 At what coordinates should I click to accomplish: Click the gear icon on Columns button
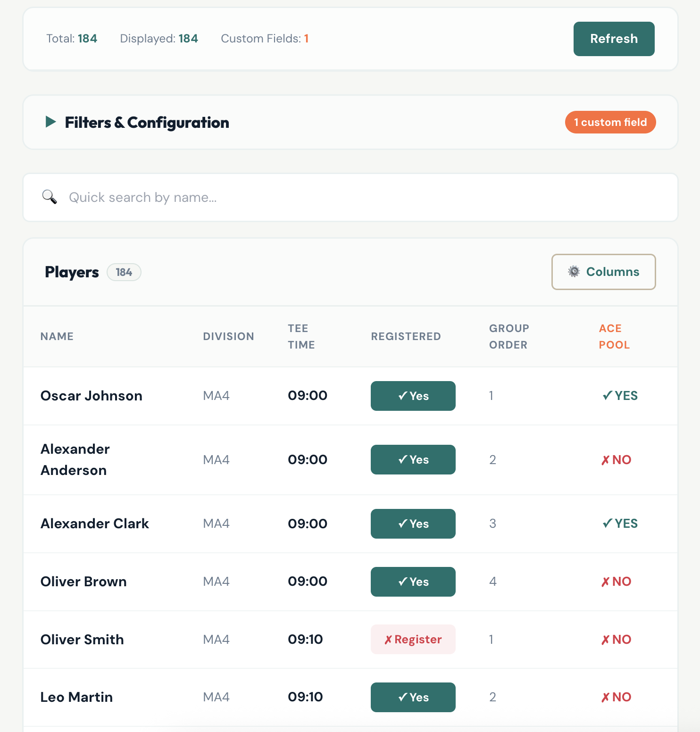[574, 272]
